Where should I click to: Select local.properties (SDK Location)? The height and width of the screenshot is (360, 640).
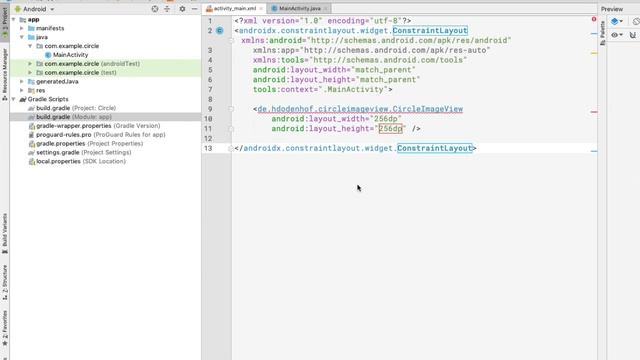pyautogui.click(x=81, y=162)
